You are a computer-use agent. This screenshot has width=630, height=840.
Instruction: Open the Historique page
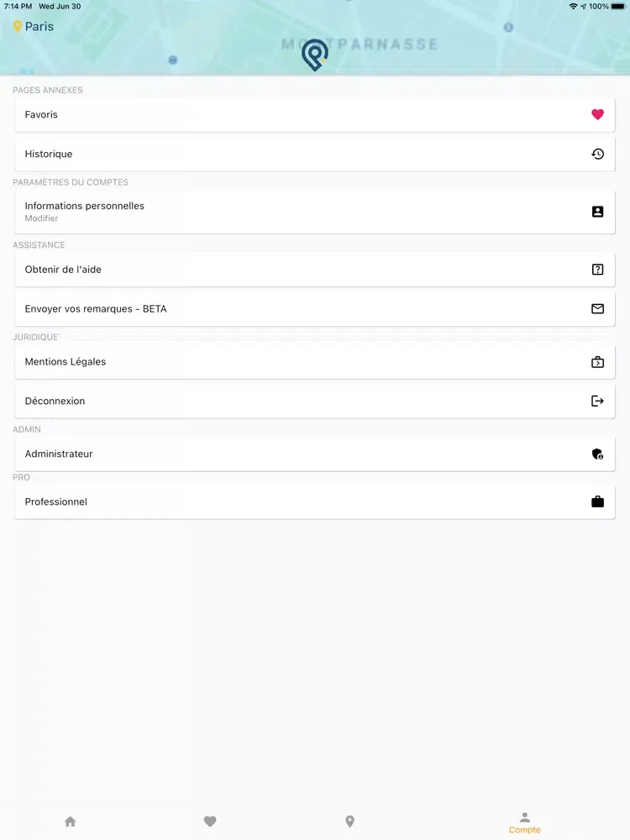pyautogui.click(x=315, y=154)
